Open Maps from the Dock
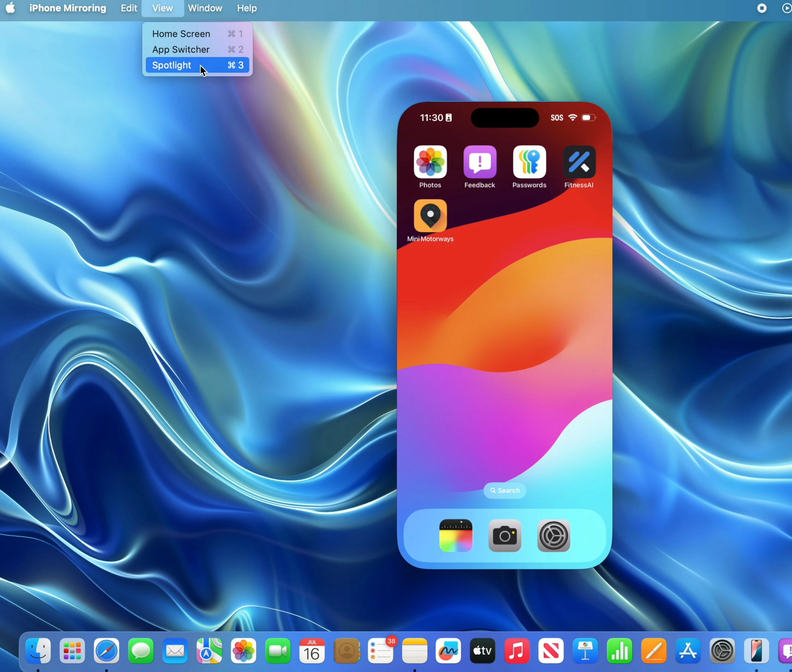The height and width of the screenshot is (672, 792). click(x=209, y=651)
